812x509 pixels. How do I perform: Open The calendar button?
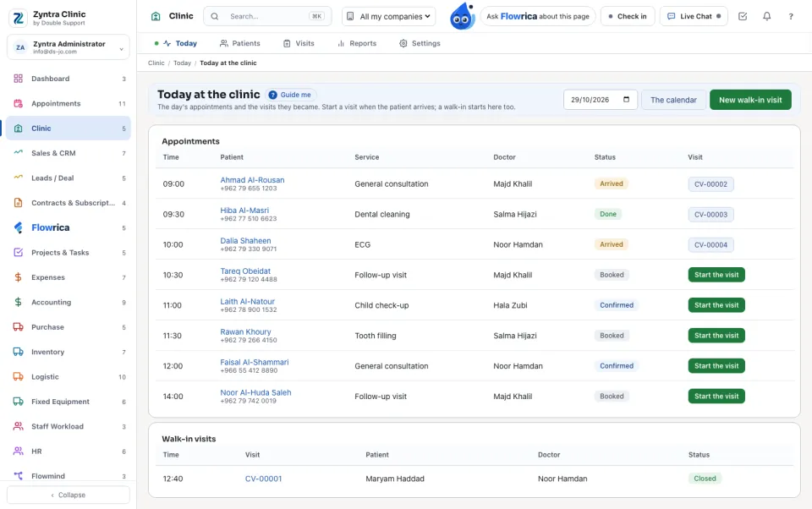673,100
